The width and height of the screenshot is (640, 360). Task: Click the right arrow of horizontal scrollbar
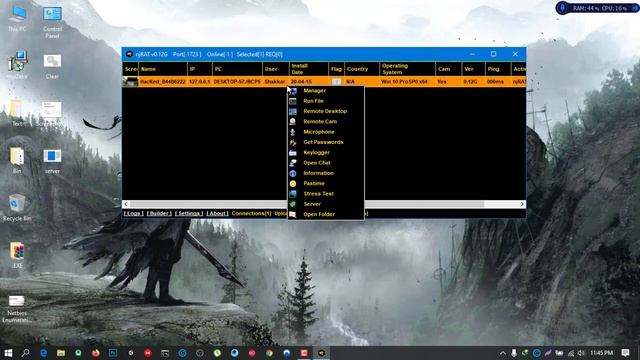[522, 204]
